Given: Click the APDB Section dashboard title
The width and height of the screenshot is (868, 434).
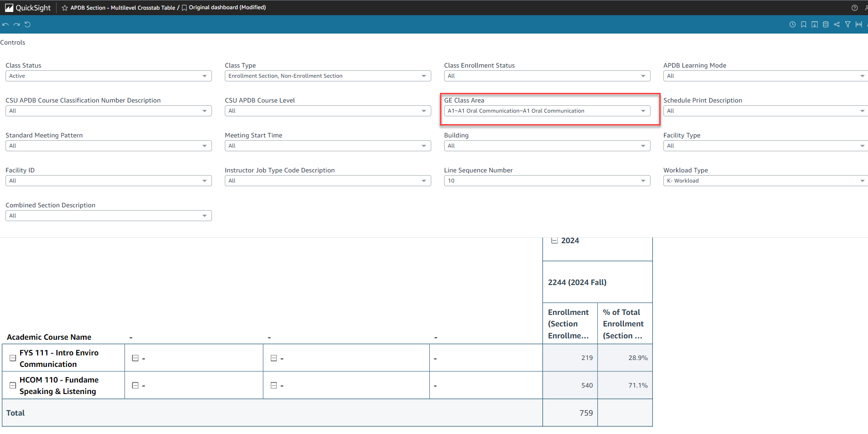Looking at the screenshot, I should [123, 8].
